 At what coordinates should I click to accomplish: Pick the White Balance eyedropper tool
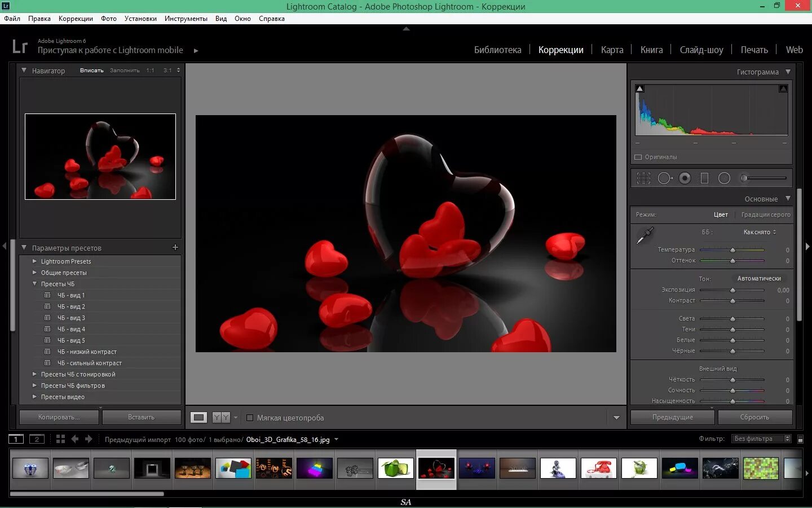click(645, 235)
